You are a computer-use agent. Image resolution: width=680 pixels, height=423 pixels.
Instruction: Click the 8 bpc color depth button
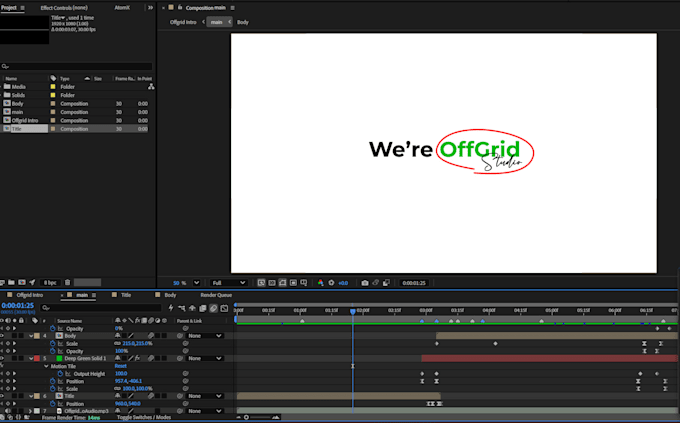pos(50,282)
